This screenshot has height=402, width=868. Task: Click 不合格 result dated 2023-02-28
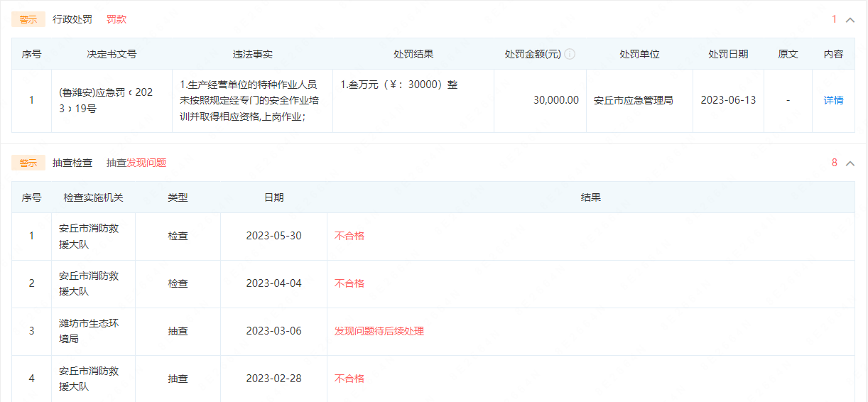tap(349, 379)
